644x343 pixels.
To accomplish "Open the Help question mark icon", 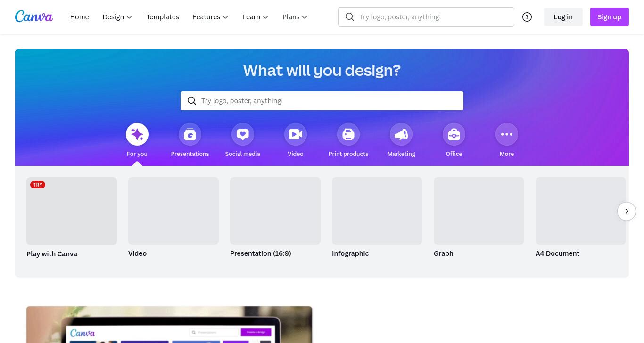I will pyautogui.click(x=527, y=17).
